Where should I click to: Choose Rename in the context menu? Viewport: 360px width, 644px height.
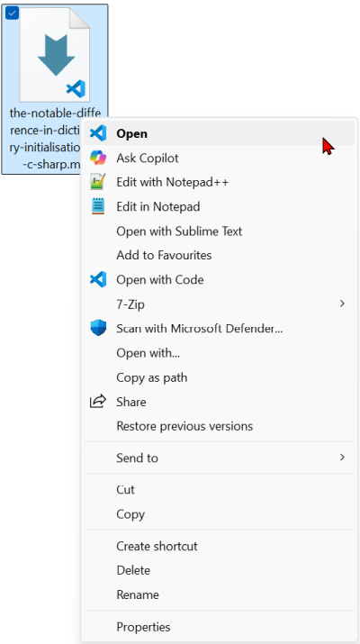pos(220,594)
